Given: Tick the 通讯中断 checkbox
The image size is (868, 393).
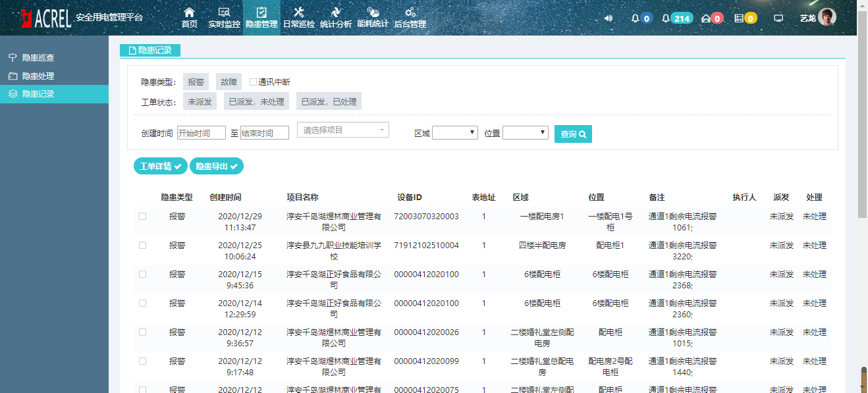Looking at the screenshot, I should coord(253,82).
